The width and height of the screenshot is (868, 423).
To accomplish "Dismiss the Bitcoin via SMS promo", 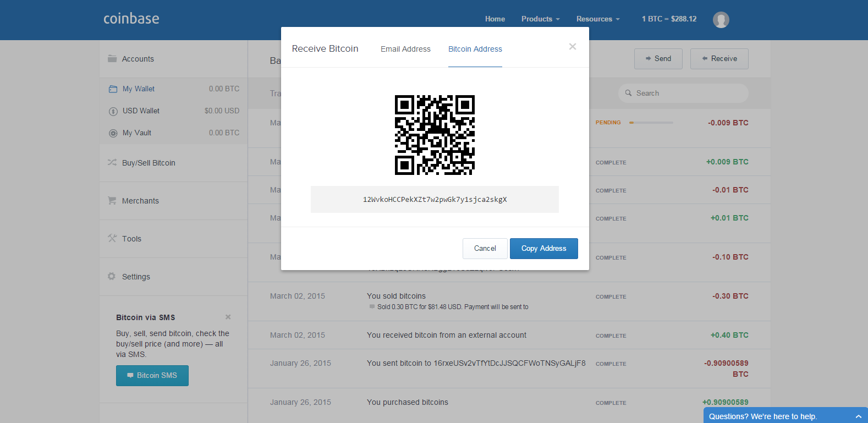I will click(x=228, y=317).
